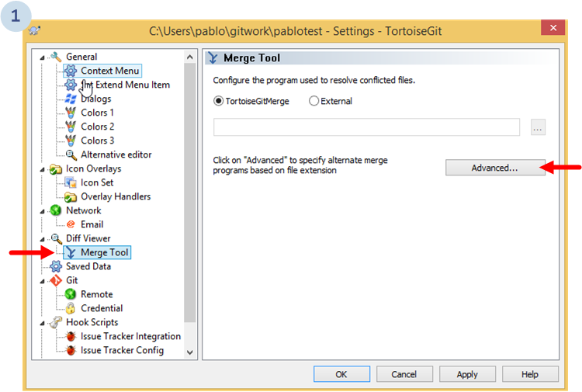The height and width of the screenshot is (392, 582).
Task: Click the Colors 3 palette icon
Action: pos(71,140)
